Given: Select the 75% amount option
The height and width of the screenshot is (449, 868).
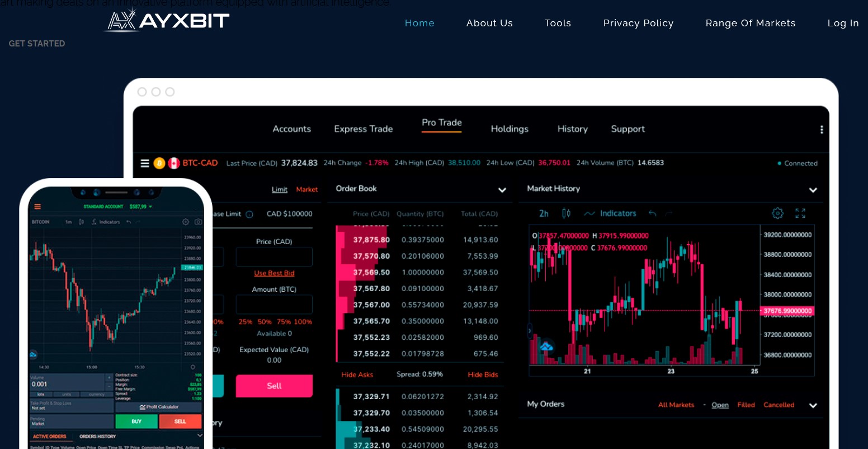Looking at the screenshot, I should pyautogui.click(x=284, y=322).
